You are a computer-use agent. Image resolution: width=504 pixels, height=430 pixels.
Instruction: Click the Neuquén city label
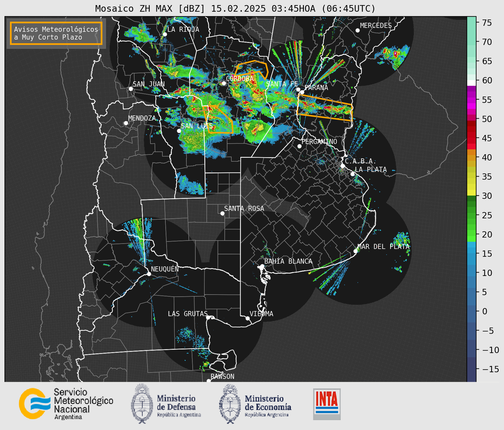coord(165,269)
